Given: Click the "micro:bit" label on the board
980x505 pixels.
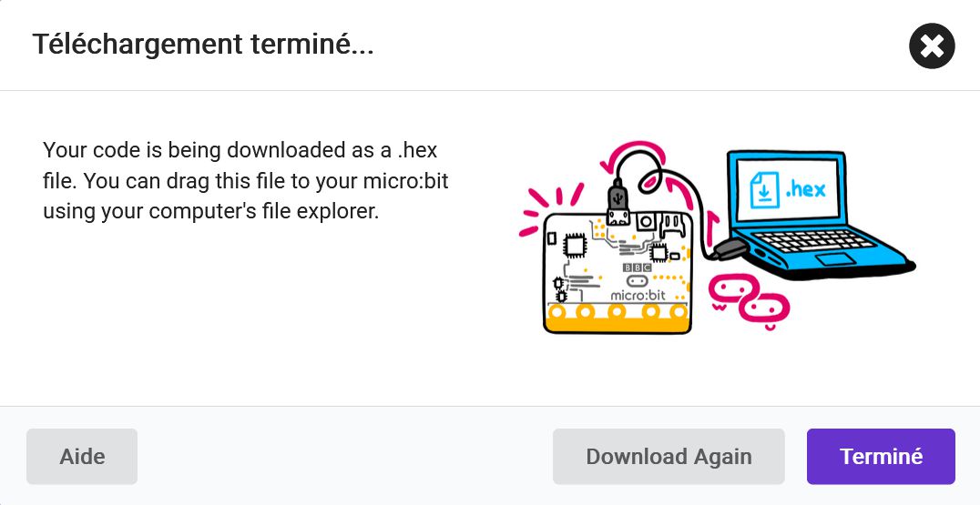Looking at the screenshot, I should pyautogui.click(x=638, y=296).
